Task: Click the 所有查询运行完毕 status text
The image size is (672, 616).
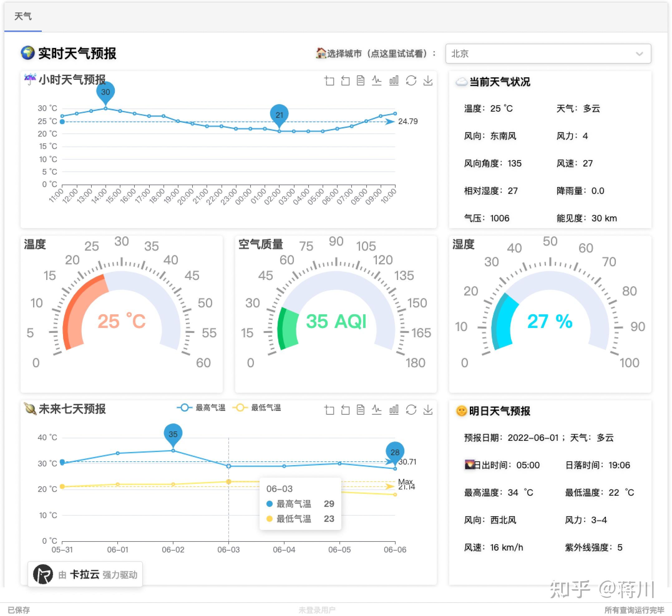Action: [x=634, y=610]
